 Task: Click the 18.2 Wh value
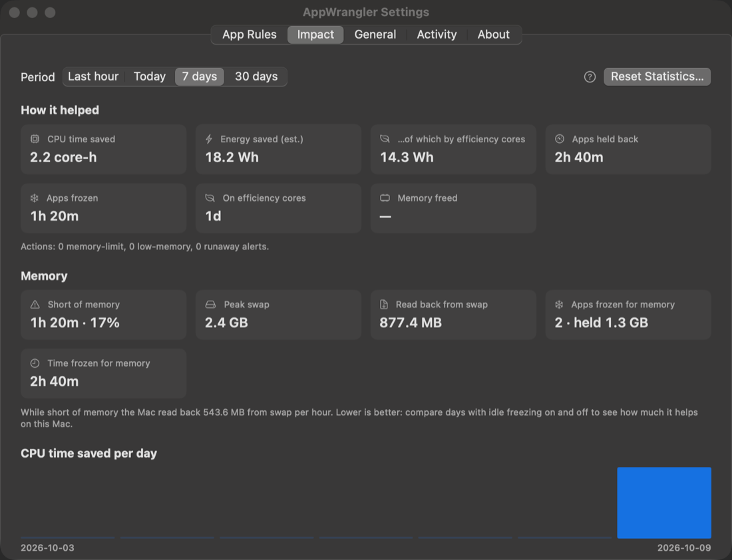pos(232,157)
